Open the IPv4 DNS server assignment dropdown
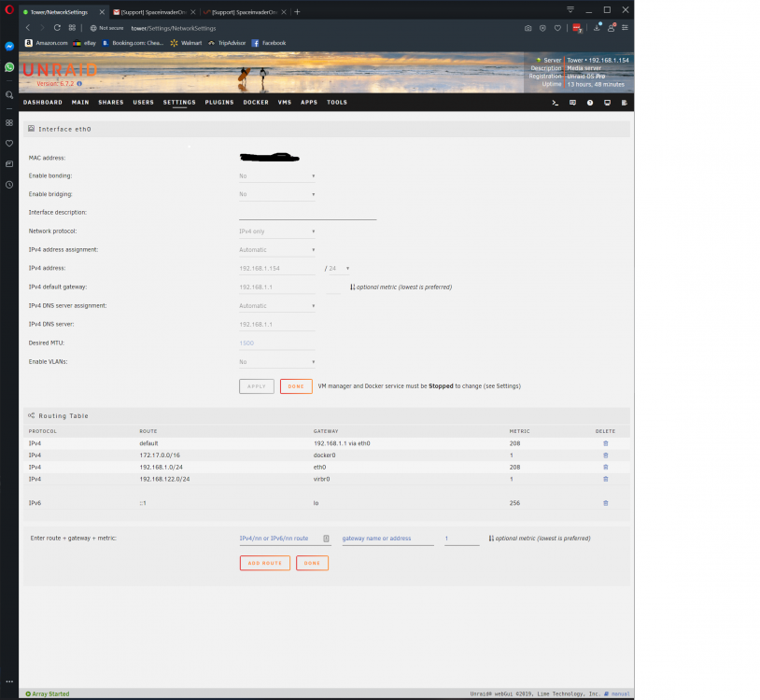Image resolution: width=760 pixels, height=700 pixels. point(276,306)
